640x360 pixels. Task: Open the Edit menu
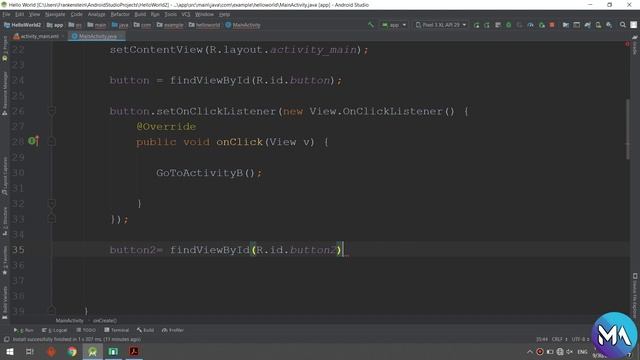click(x=19, y=14)
